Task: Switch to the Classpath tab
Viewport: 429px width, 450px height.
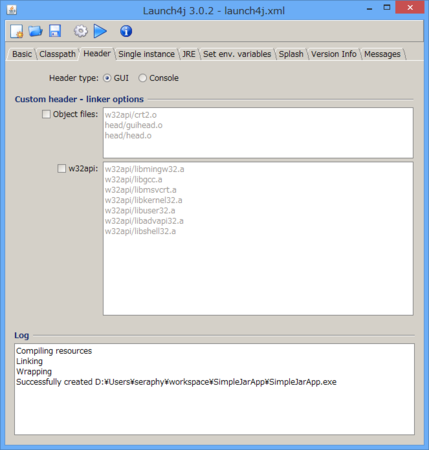Action: point(57,54)
